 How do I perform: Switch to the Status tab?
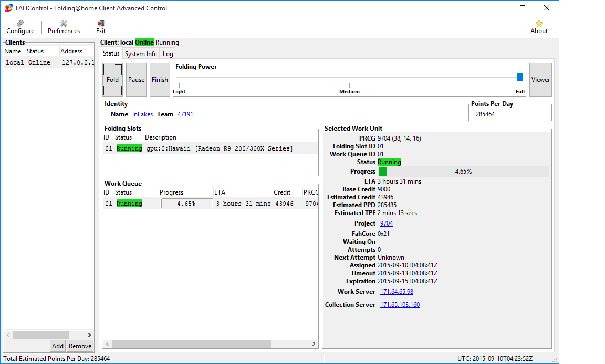(111, 53)
